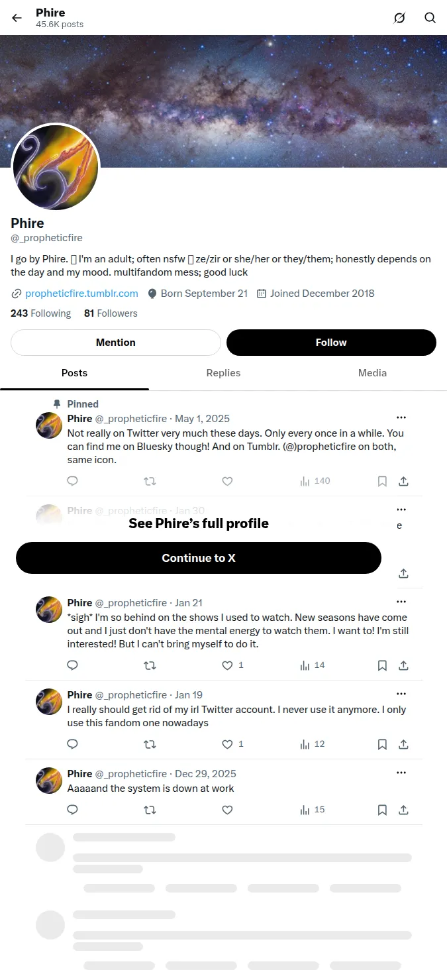Reply to the pinned May 1 post
447x980 pixels.
73,481
